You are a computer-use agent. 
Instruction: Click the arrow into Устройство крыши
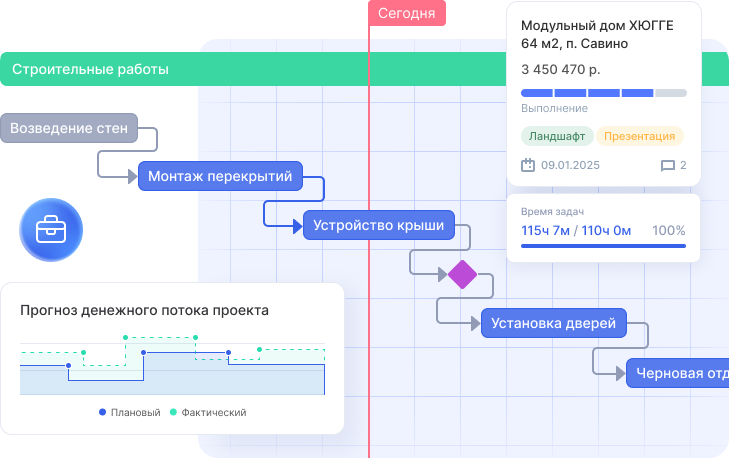pos(296,226)
